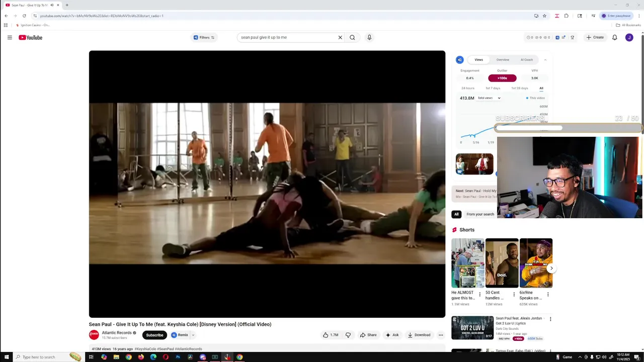Open He ALMOST gave this short

click(468, 263)
